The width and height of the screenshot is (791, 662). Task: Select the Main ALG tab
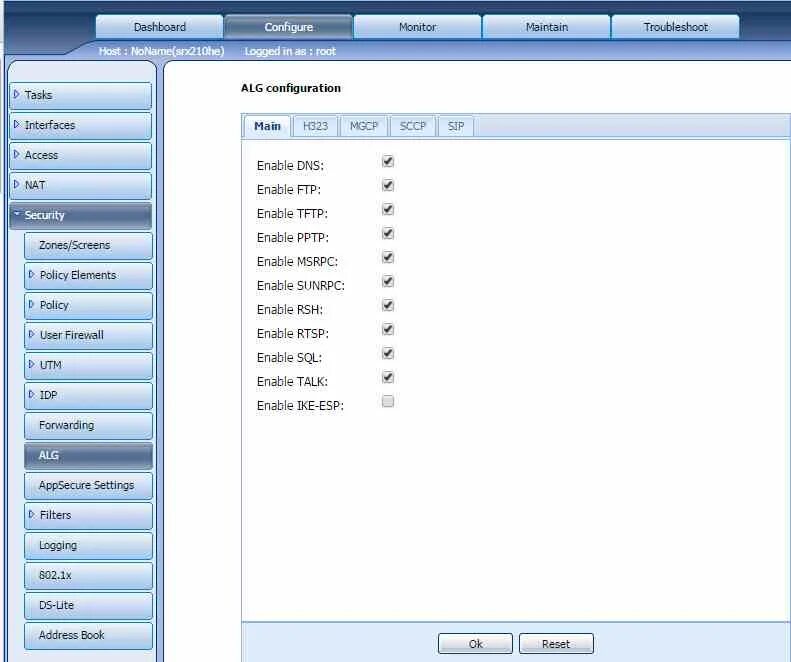267,126
